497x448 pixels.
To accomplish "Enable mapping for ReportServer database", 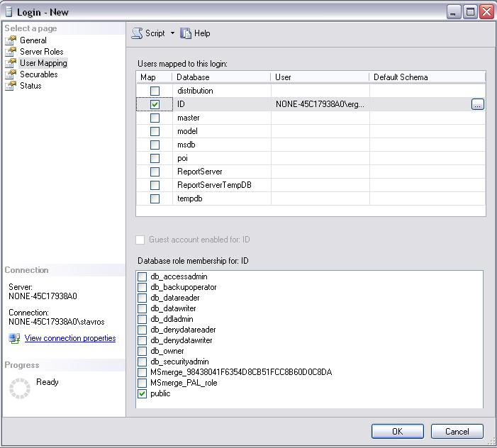I will point(155,172).
